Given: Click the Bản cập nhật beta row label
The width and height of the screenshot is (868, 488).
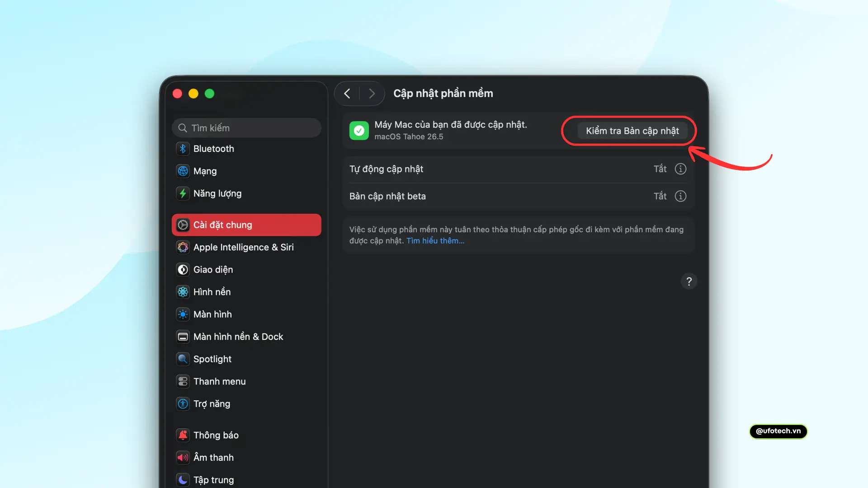Looking at the screenshot, I should [387, 196].
